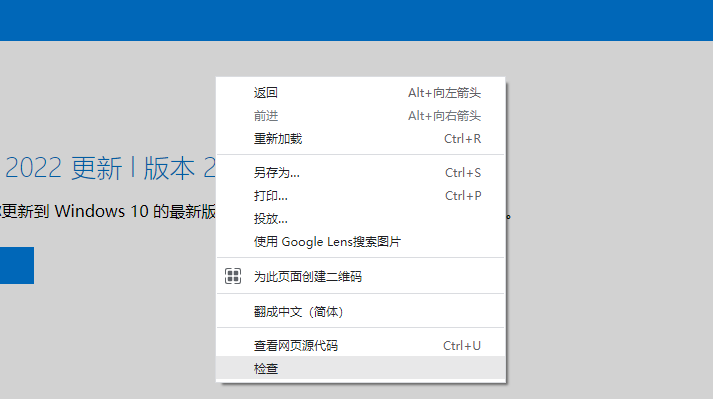Choose 打印... in the context menu
Image resolution: width=713 pixels, height=399 pixels.
[x=361, y=196]
